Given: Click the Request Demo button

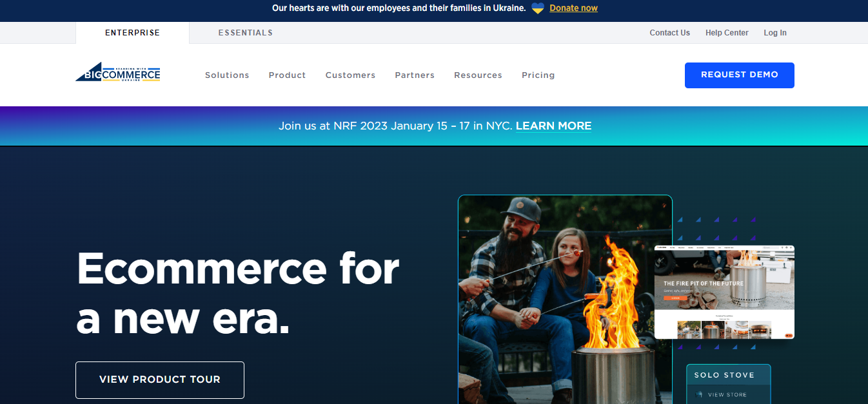Looking at the screenshot, I should 740,75.
